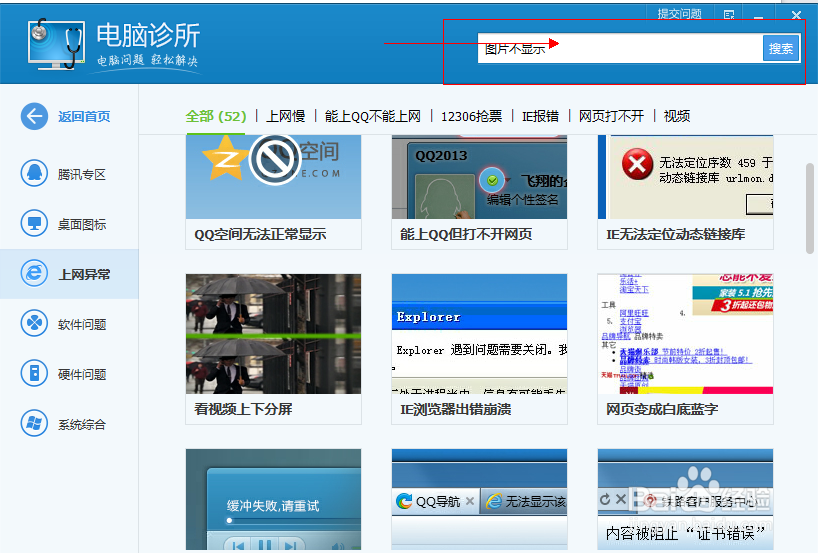Screen dimensions: 818x553
Task: Open the 硬件问题 tower icon
Action: pyautogui.click(x=34, y=373)
